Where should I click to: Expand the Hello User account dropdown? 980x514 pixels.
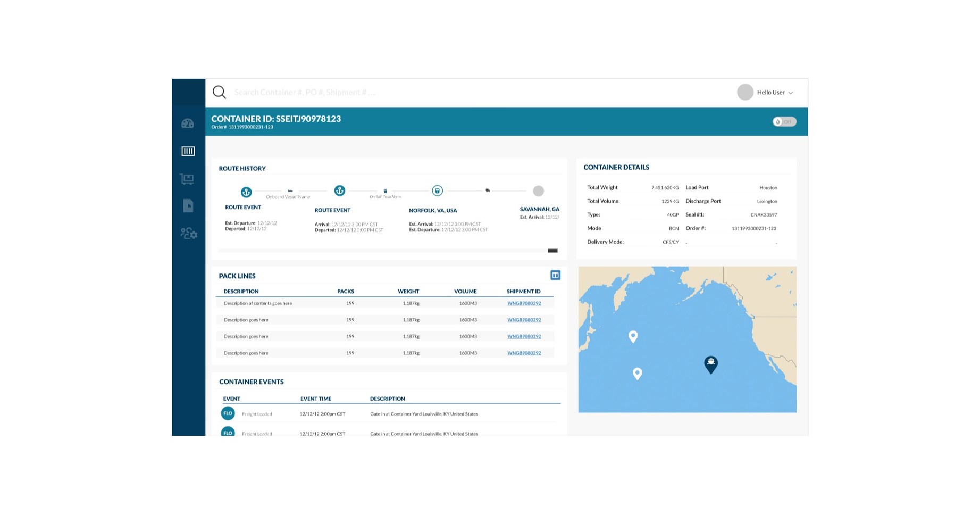point(772,92)
